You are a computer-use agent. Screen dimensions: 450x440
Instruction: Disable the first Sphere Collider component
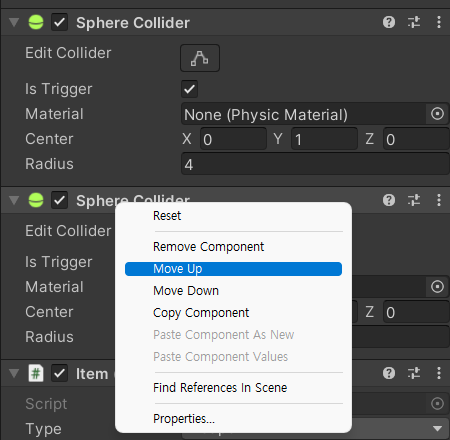point(59,22)
